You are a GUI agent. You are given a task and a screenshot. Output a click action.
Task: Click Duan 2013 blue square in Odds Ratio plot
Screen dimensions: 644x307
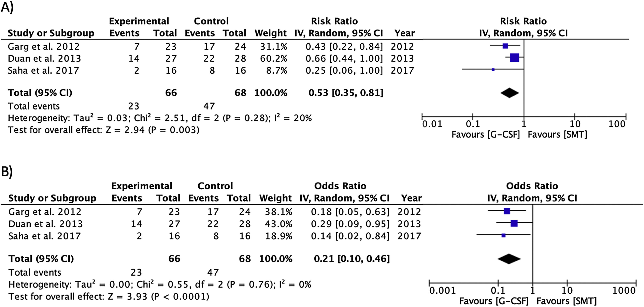[514, 223]
